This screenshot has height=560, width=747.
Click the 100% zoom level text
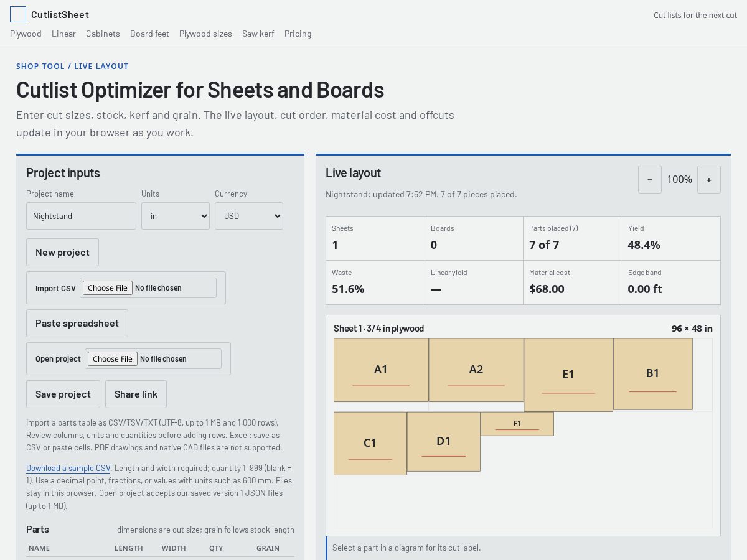coord(679,179)
